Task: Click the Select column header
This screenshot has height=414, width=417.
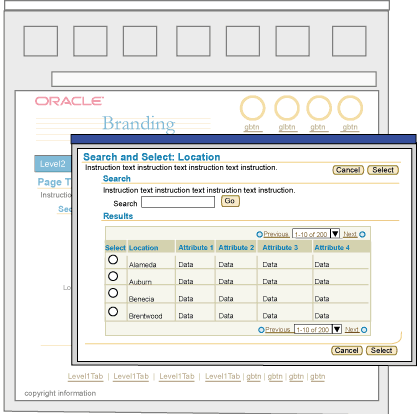Action: (115, 248)
